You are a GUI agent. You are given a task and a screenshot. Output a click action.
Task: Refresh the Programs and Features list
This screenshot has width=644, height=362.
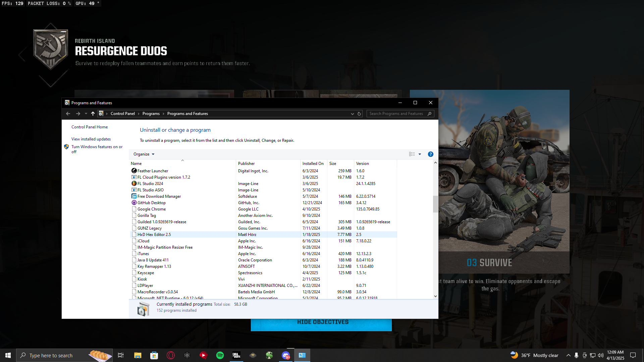click(x=359, y=114)
